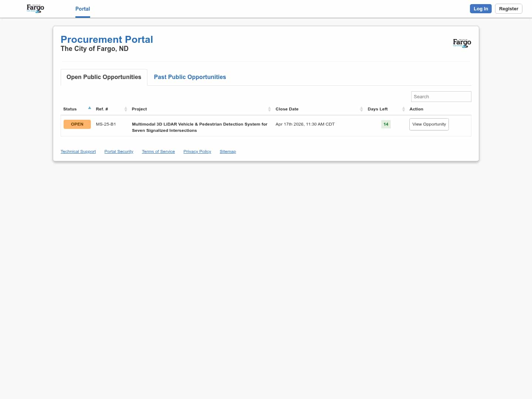
Task: Click the orange OPEN status badge
Action: (77, 124)
